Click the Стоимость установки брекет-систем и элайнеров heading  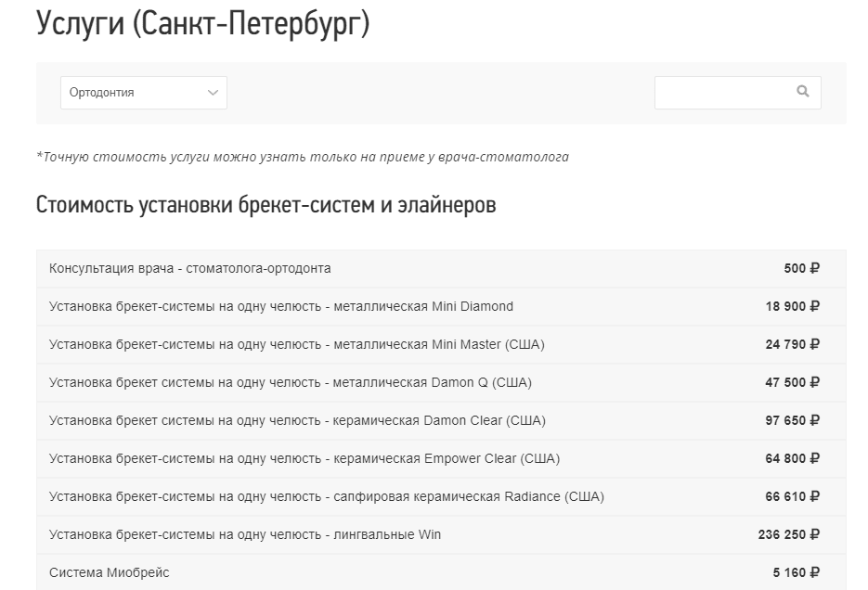[x=266, y=205]
